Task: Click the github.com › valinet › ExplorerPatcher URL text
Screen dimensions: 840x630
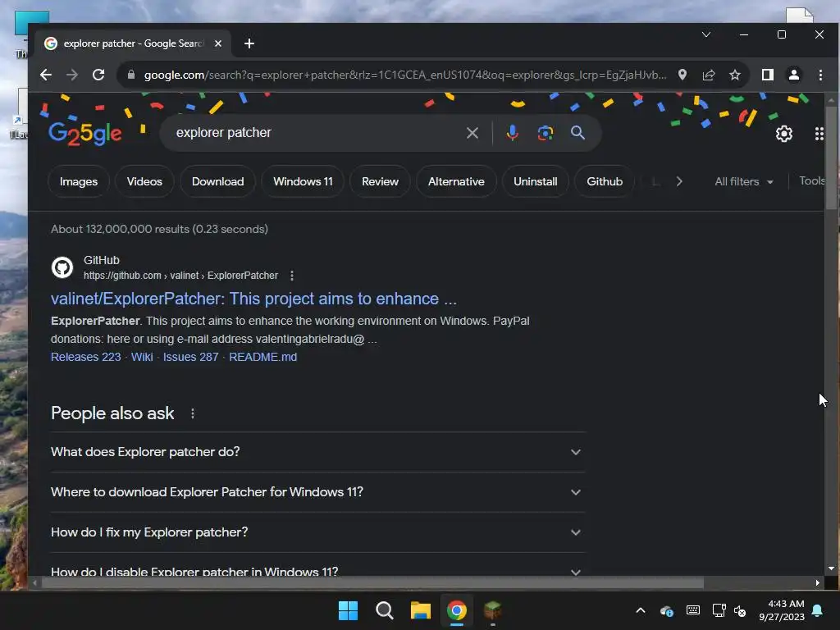Action: 180,276
